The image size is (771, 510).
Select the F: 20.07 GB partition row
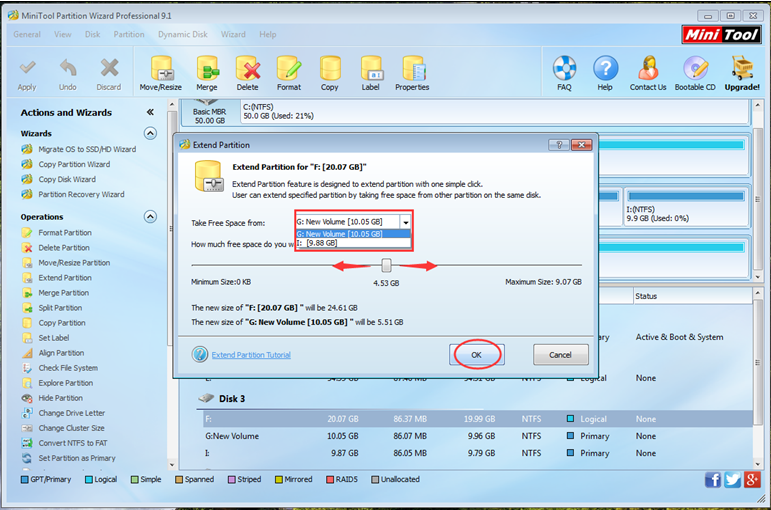[477, 419]
